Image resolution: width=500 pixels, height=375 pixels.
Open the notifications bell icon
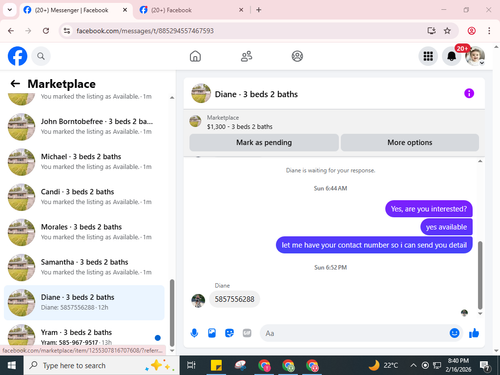pos(451,56)
